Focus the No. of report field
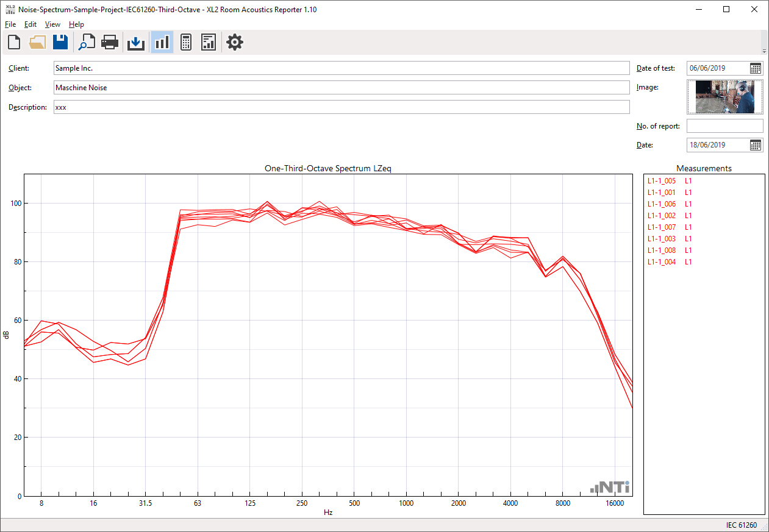 [x=724, y=126]
